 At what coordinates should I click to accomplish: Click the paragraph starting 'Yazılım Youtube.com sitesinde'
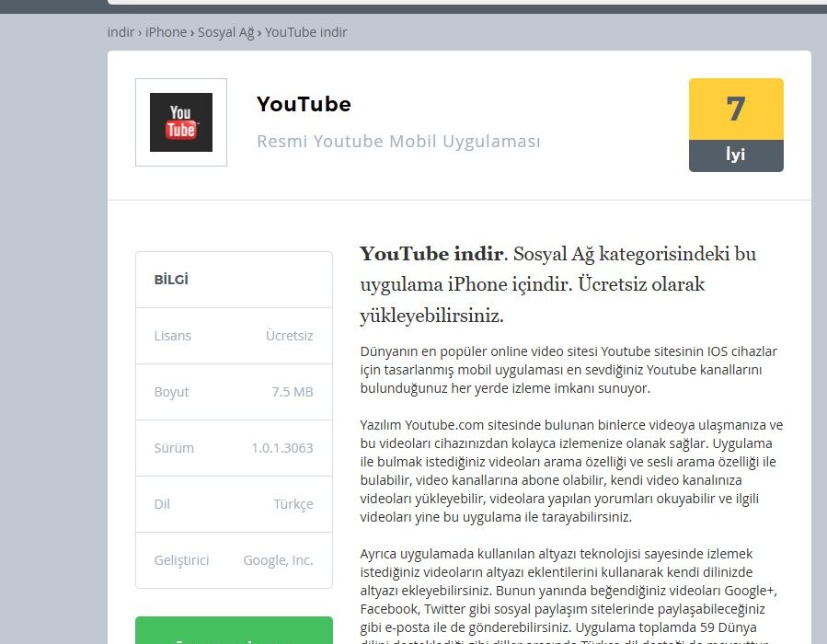coord(570,471)
